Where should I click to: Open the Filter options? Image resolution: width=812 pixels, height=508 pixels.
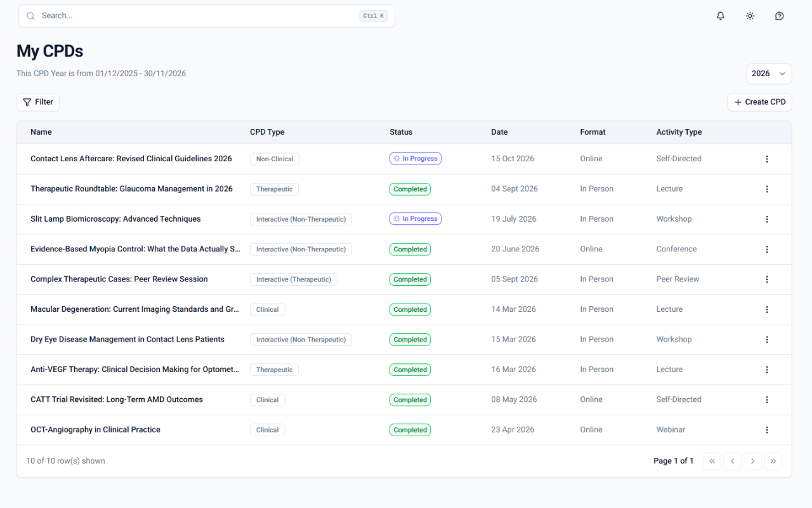(x=38, y=102)
